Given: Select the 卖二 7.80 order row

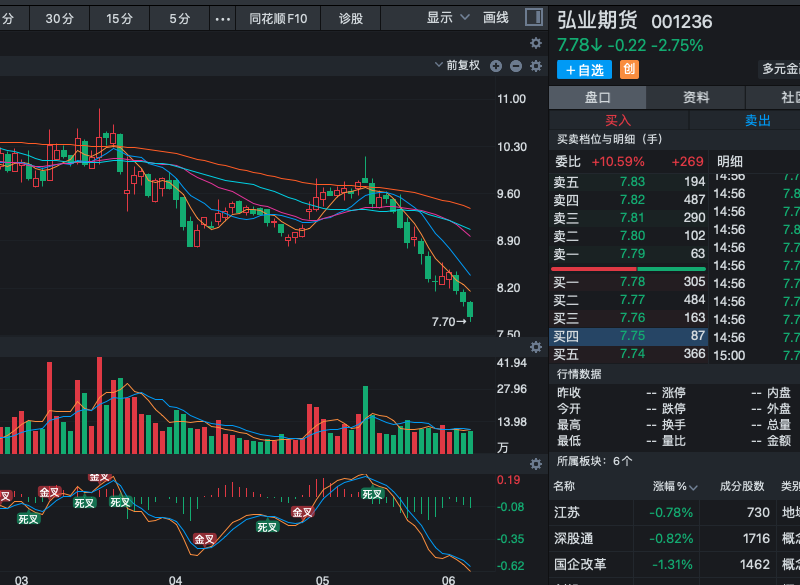Looking at the screenshot, I should click(x=630, y=236).
